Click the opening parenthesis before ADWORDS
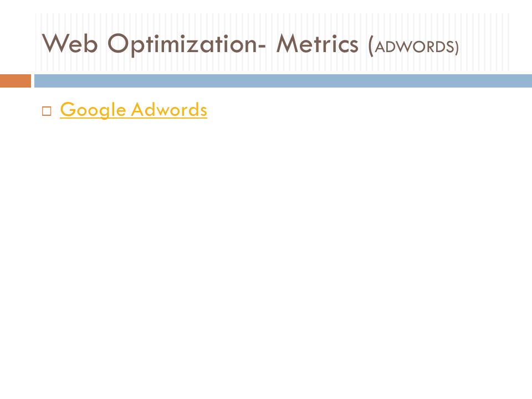The height and width of the screenshot is (399, 532). (371, 47)
